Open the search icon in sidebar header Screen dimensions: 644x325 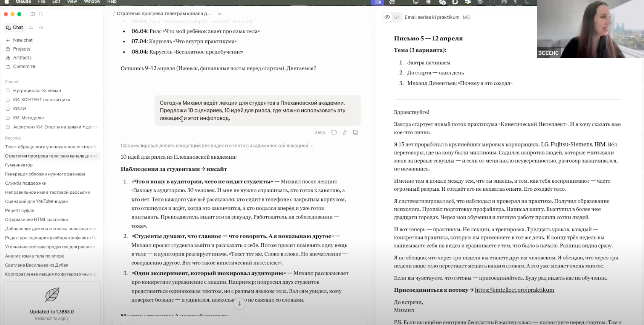[41, 14]
